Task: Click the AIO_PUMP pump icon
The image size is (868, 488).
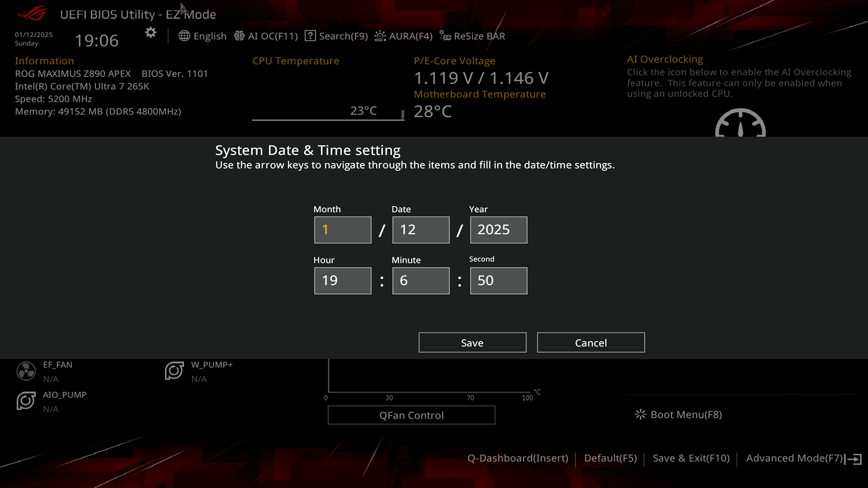Action: click(x=25, y=400)
